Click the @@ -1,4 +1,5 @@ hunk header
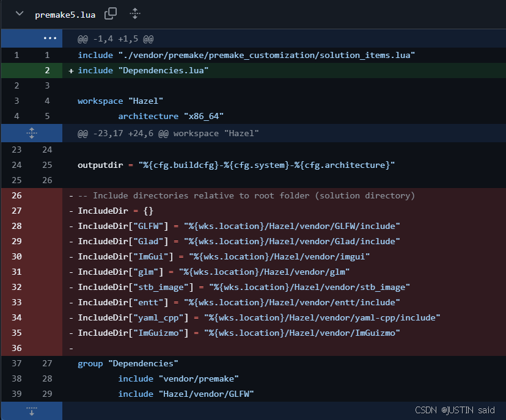This screenshot has height=420, width=506. [115, 39]
